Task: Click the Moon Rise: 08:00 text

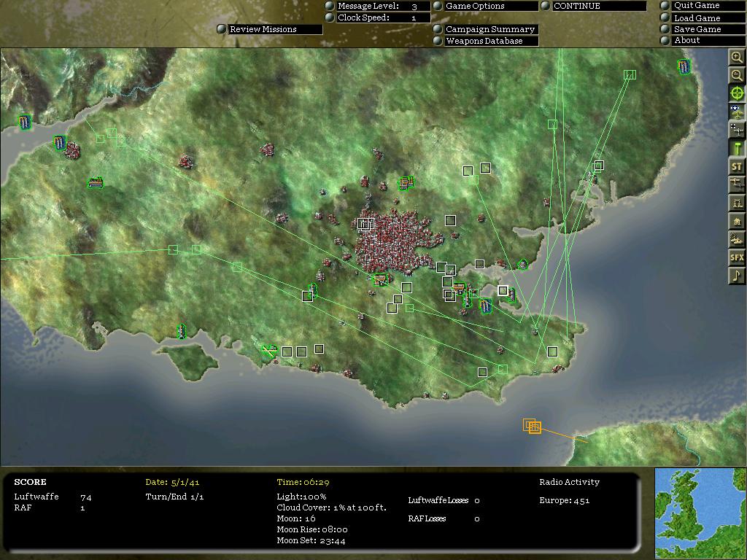Action: point(312,529)
